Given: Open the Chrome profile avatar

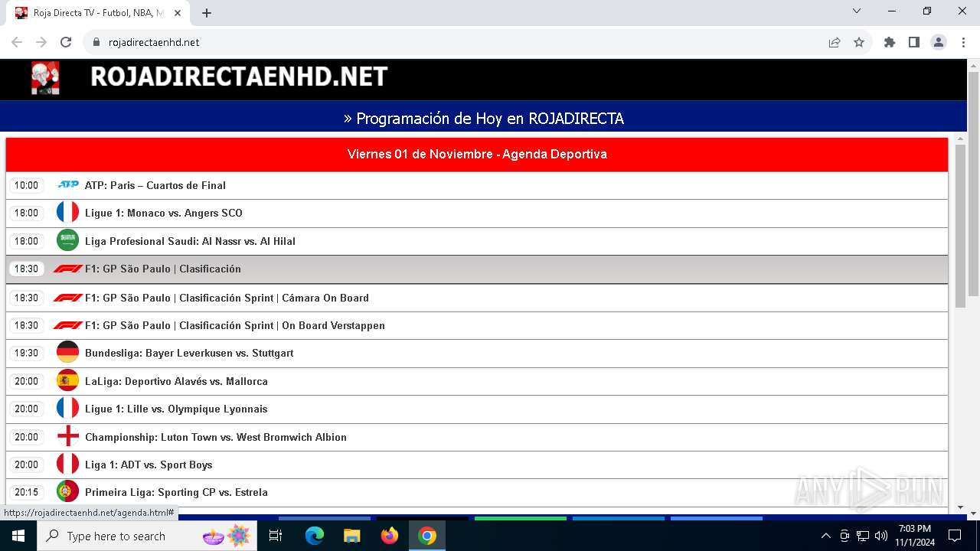Looking at the screenshot, I should [939, 42].
